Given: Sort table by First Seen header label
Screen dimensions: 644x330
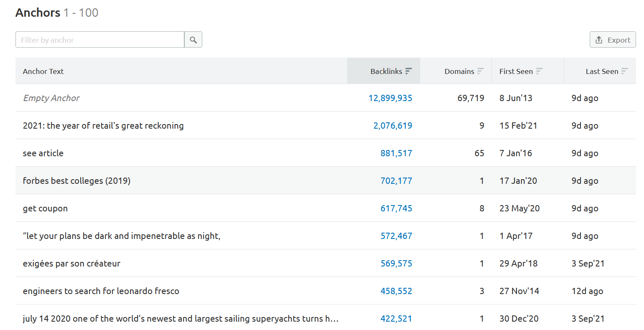Looking at the screenshot, I should (516, 71).
